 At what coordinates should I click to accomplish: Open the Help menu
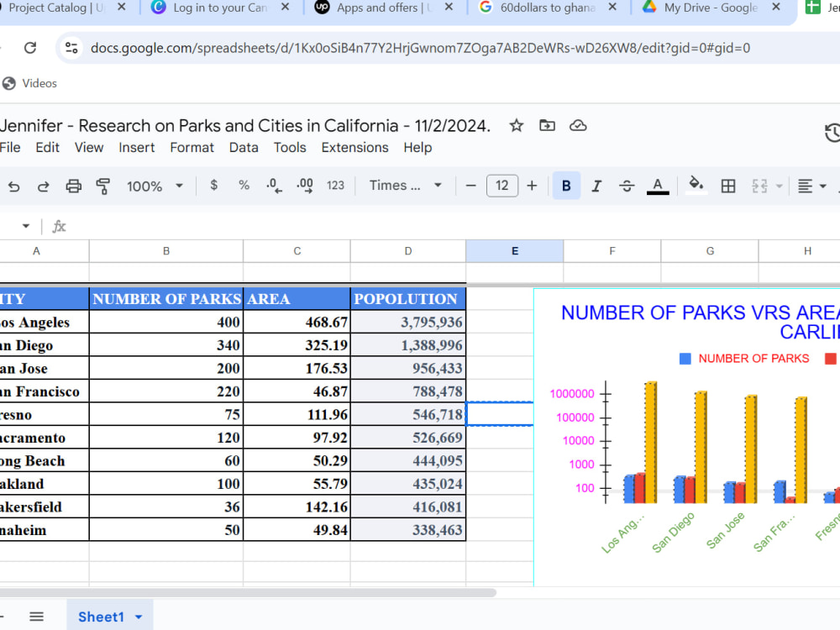417,147
